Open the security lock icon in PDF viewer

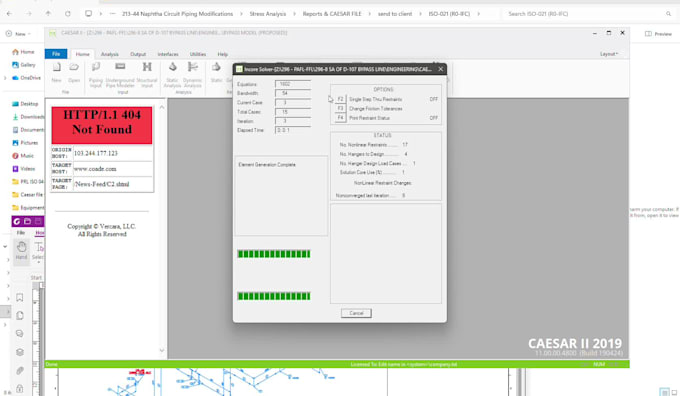click(x=20, y=388)
